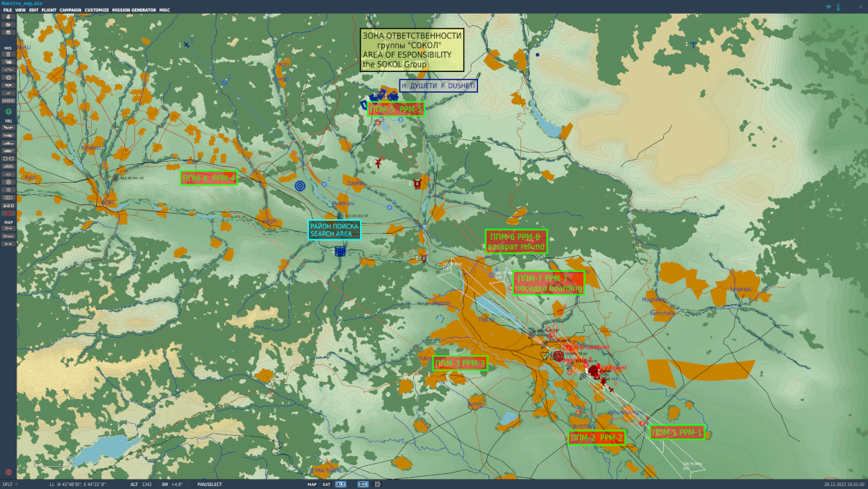Select the add airplane group tool
868x489 pixels.
tap(9, 127)
